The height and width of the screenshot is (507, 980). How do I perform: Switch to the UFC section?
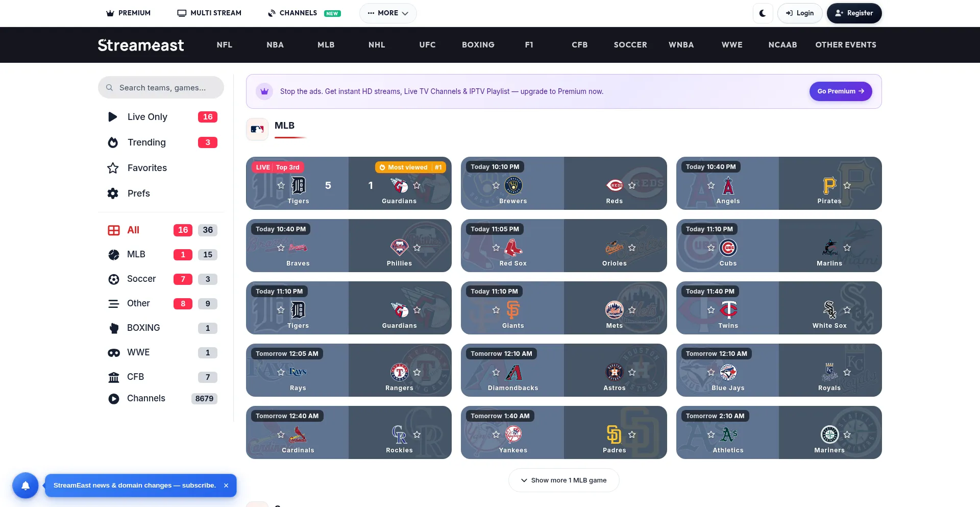[x=428, y=45]
